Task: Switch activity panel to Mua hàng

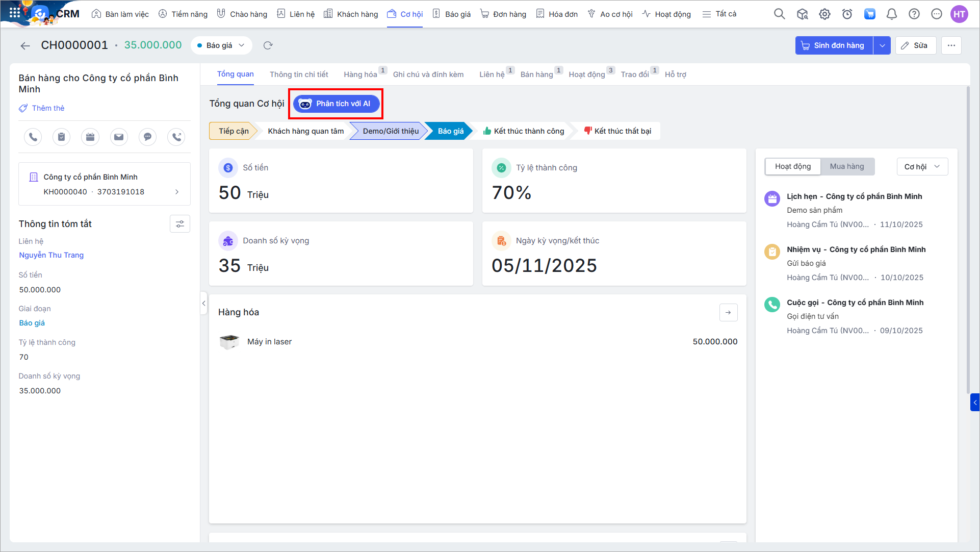Action: 847,166
